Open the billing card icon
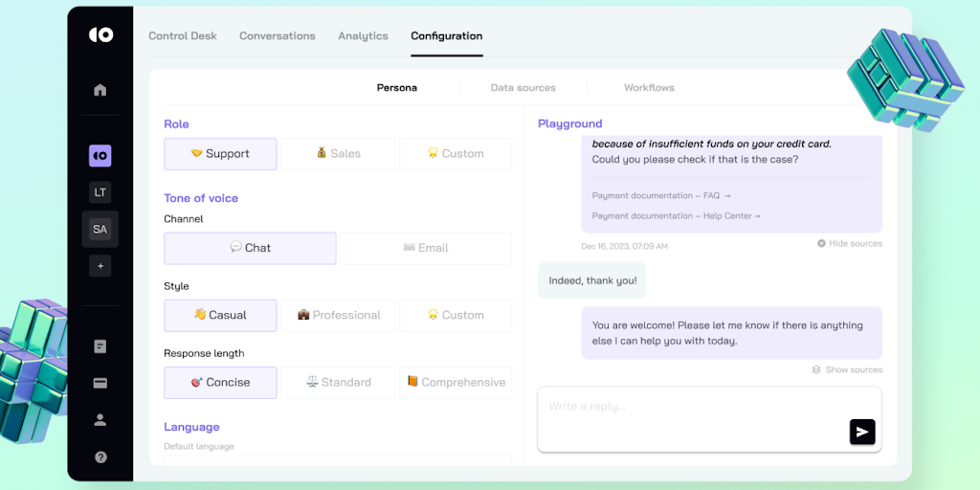Image resolution: width=980 pixels, height=490 pixels. [100, 383]
